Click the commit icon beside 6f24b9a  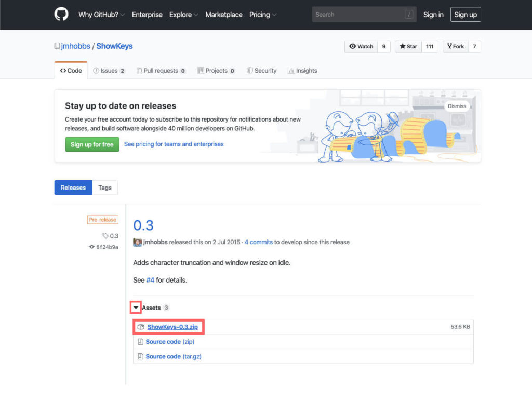[91, 247]
